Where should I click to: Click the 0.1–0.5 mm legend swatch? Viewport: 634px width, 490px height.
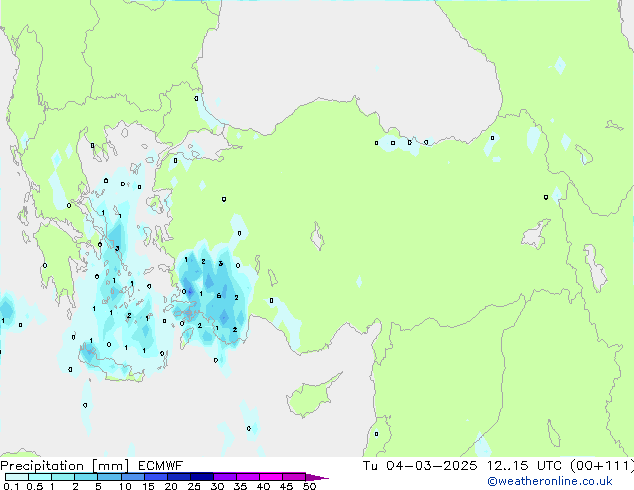pyautogui.click(x=17, y=477)
